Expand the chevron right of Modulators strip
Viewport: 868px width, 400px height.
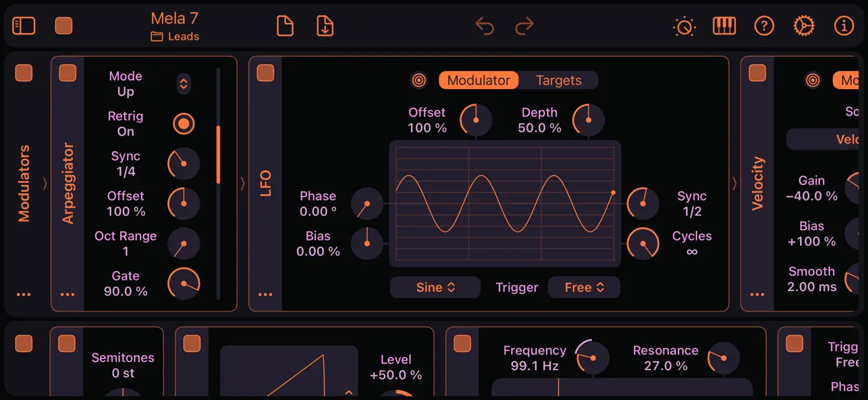[x=45, y=183]
